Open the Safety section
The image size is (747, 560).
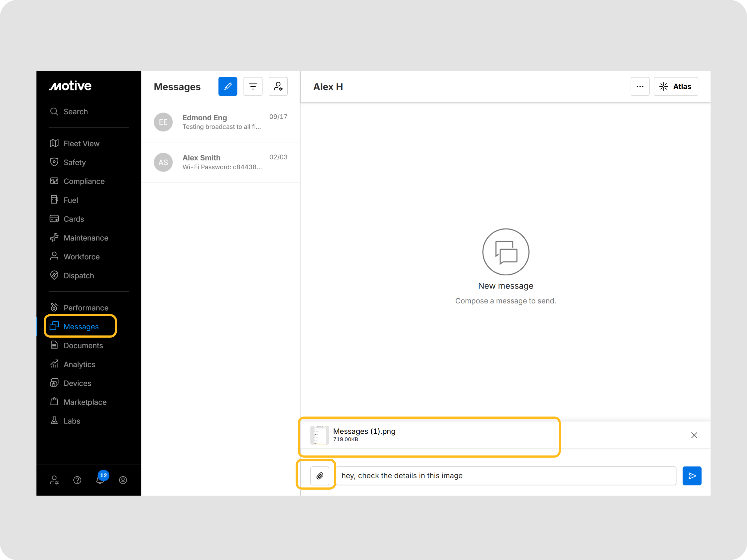click(x=68, y=162)
